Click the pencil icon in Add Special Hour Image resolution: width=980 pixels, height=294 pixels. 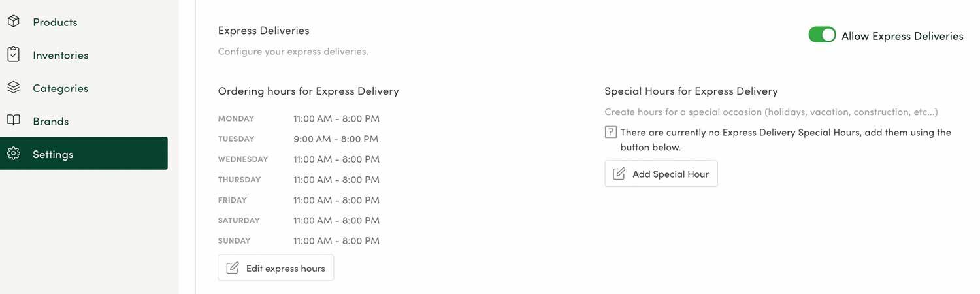[619, 174]
